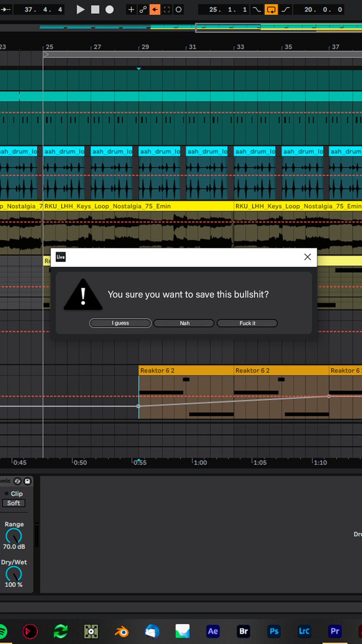Click the Clip indicator LED
The height and width of the screenshot is (644, 362).
[6, 494]
